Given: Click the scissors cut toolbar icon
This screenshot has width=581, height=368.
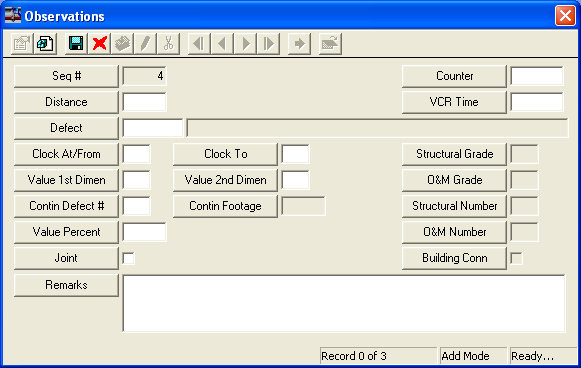Looking at the screenshot, I should pyautogui.click(x=168, y=44).
